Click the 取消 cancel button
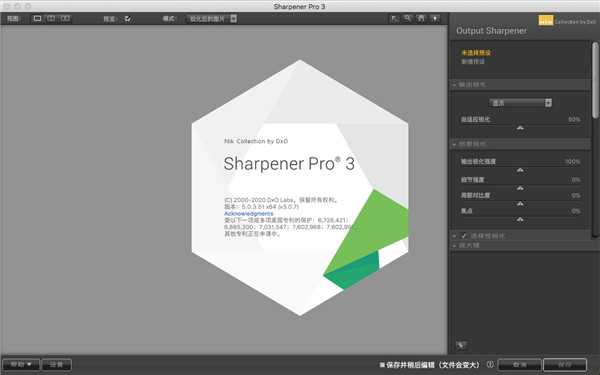Viewport: 600px width, 375px height. click(x=519, y=365)
